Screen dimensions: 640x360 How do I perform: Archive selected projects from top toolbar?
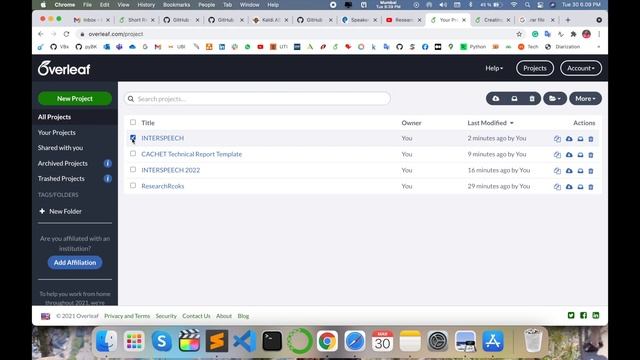coord(514,98)
